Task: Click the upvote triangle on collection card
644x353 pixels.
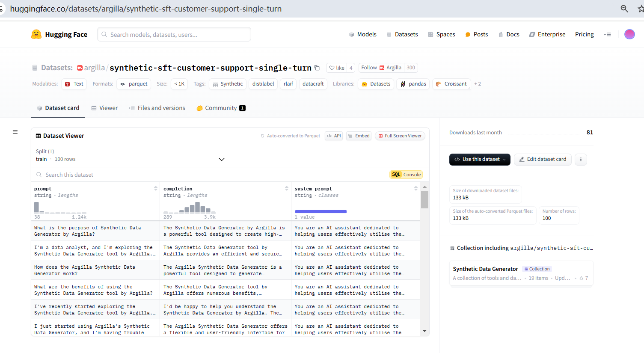Action: [582, 278]
